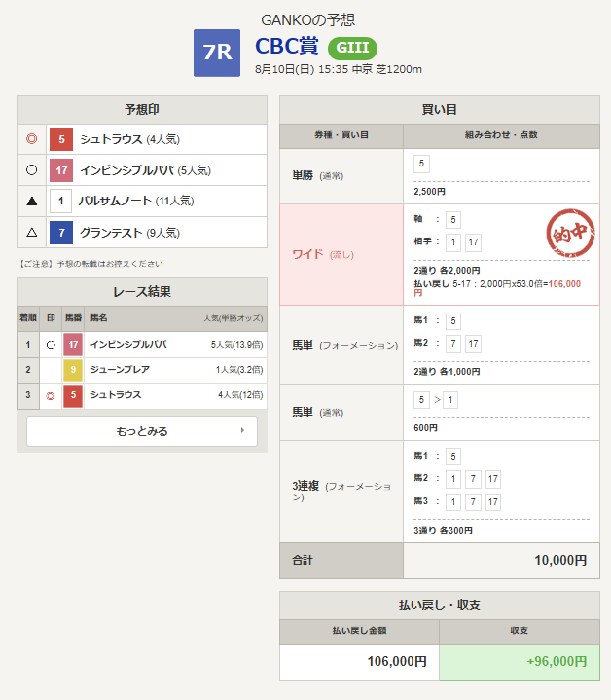The height and width of the screenshot is (700, 611).
Task: Click the 人気(単勝オッズ) column header
Action: pos(234,318)
